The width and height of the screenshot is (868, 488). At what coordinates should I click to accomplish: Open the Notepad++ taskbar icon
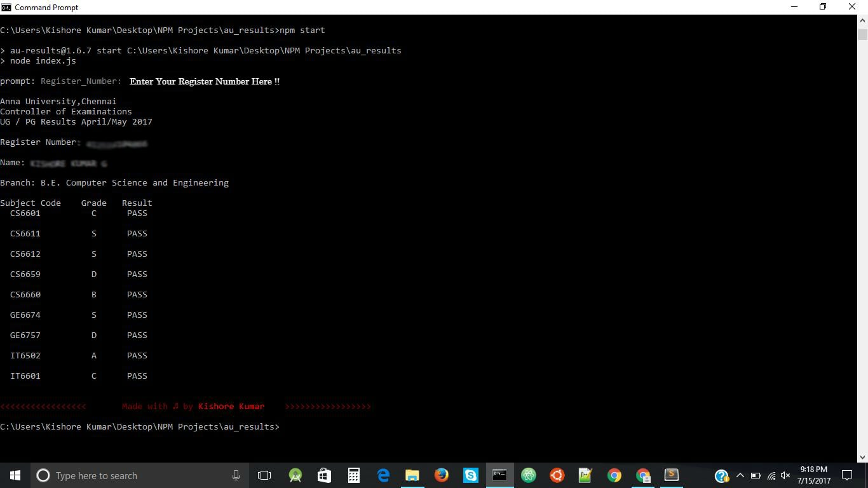pos(585,475)
